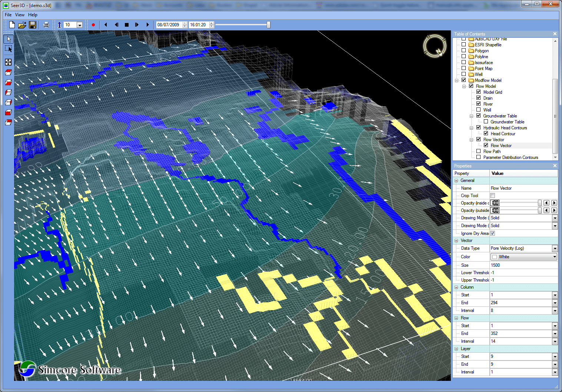Click the north compass widget
562x392 pixels.
[x=435, y=46]
